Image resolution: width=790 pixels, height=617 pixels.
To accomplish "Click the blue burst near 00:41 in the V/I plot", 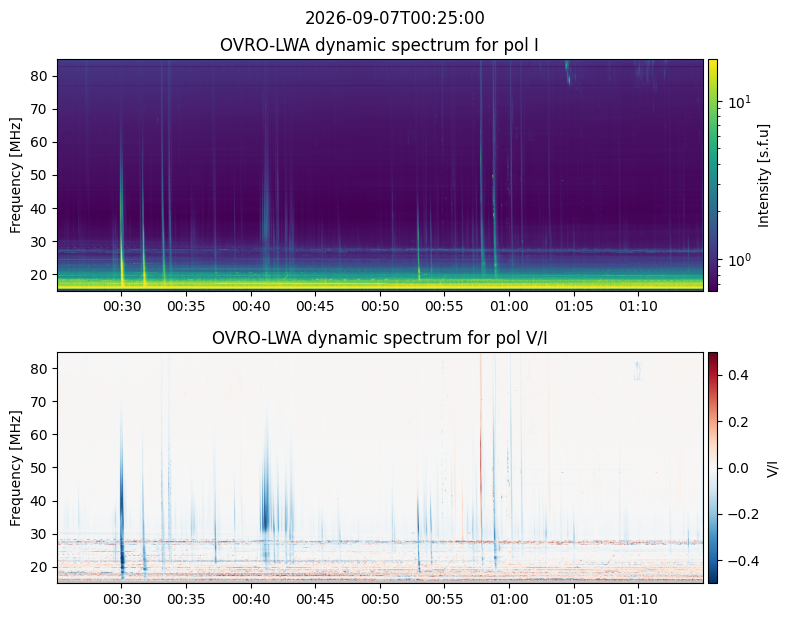I will 266,504.
